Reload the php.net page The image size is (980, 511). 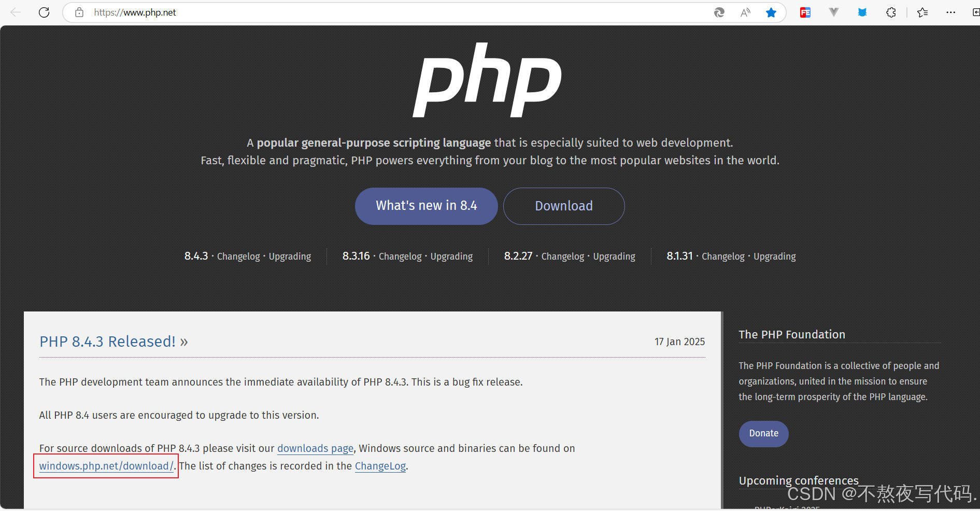pyautogui.click(x=44, y=12)
